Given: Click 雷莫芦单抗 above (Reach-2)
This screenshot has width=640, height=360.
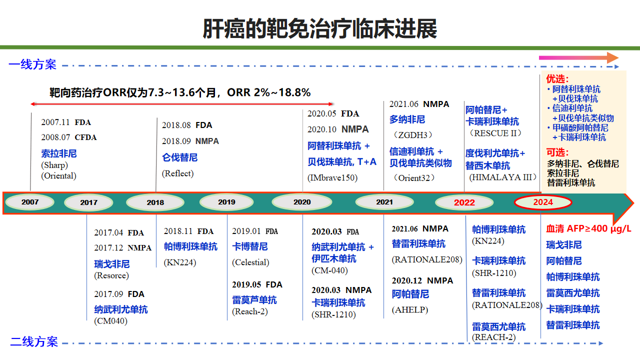Looking at the screenshot, I should pyautogui.click(x=254, y=300).
